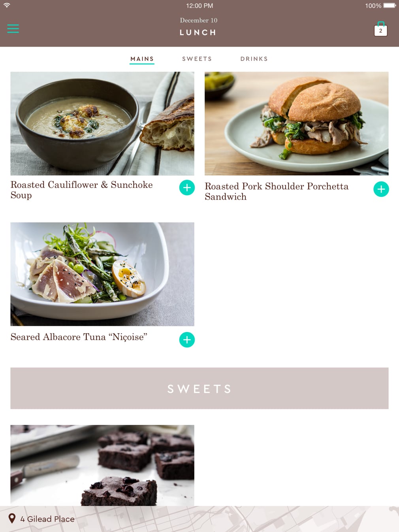The height and width of the screenshot is (532, 399).
Task: Add Seared Albacore Tuna Niçoise to order
Action: click(187, 340)
